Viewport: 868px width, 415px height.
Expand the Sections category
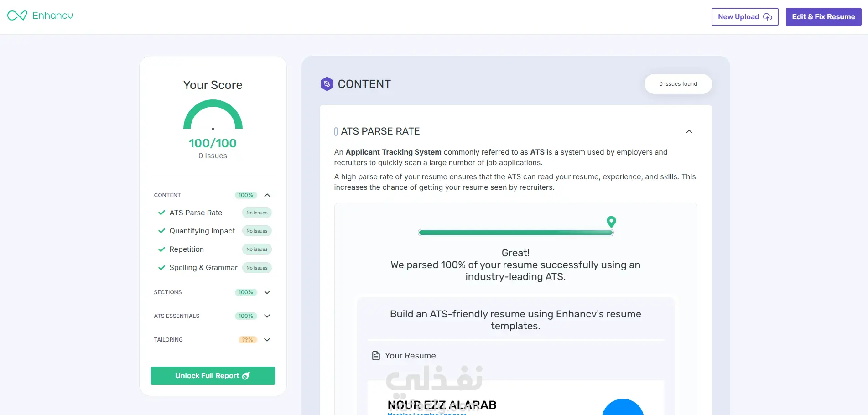[x=267, y=292]
